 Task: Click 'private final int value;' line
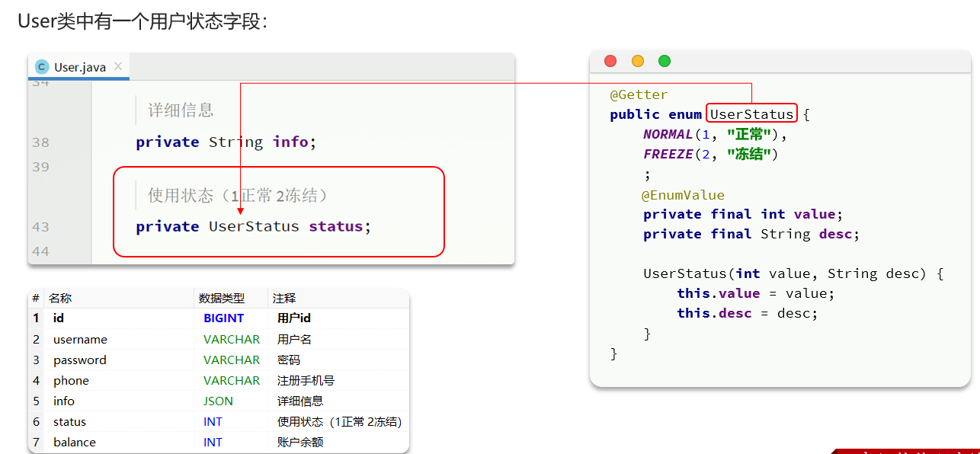743,215
